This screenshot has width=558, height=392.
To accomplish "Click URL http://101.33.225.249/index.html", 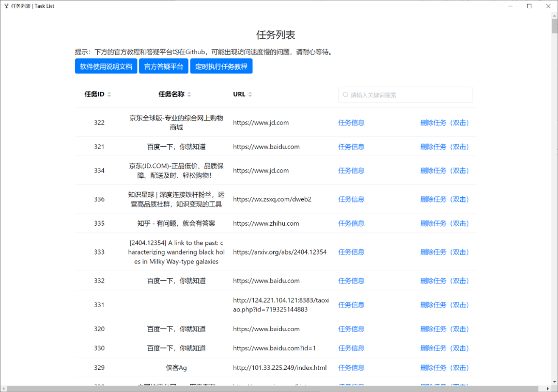I will [x=280, y=368].
